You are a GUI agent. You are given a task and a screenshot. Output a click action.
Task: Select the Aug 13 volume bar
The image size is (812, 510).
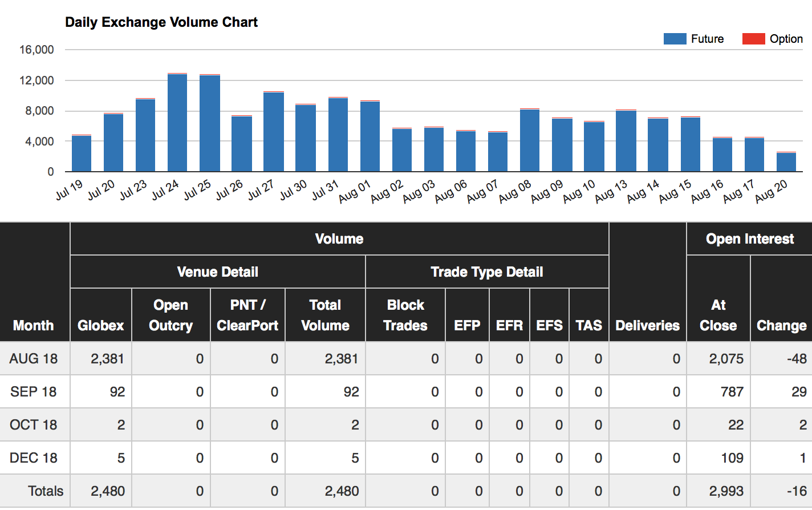(626, 140)
